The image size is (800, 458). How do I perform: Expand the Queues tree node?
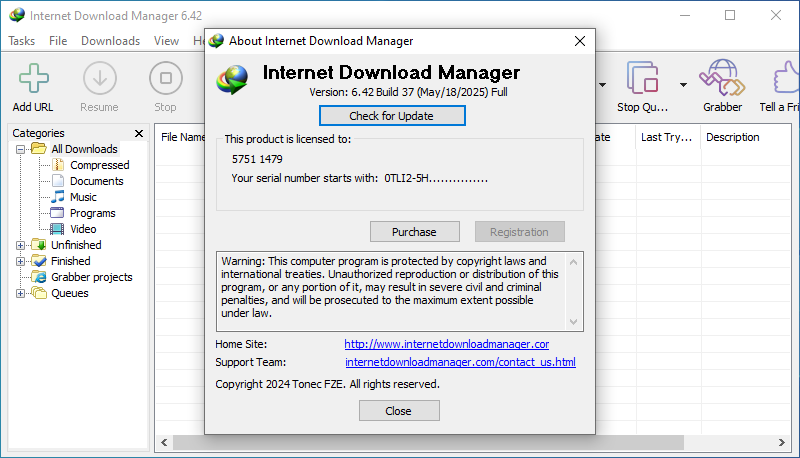20,293
